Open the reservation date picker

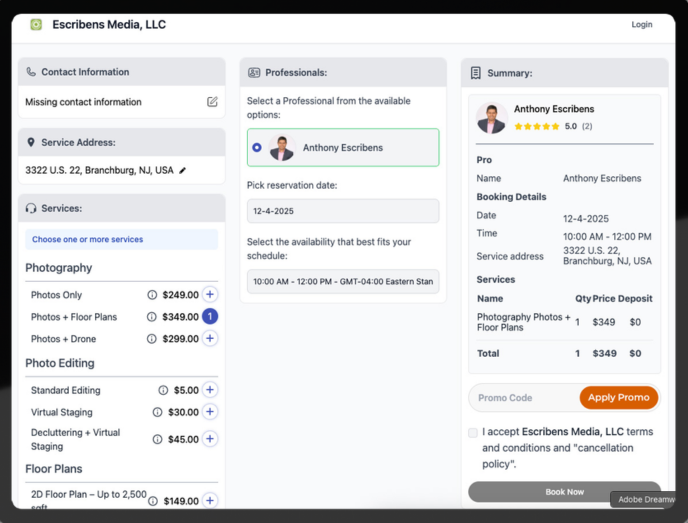pos(343,211)
